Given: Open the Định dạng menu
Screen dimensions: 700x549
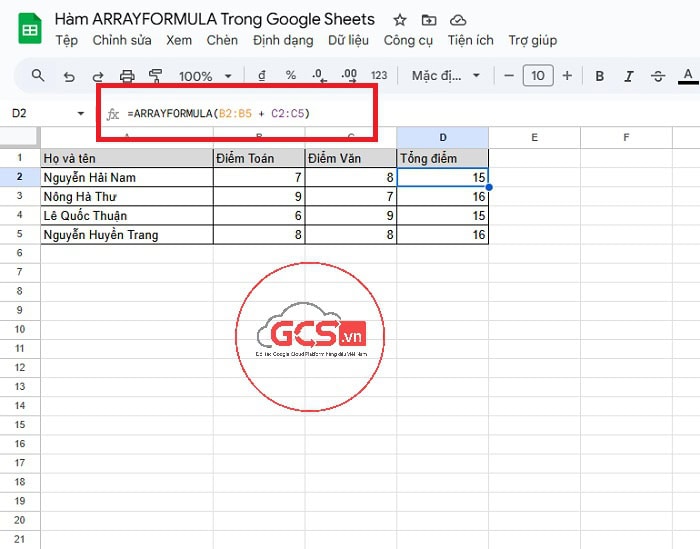Looking at the screenshot, I should (283, 40).
